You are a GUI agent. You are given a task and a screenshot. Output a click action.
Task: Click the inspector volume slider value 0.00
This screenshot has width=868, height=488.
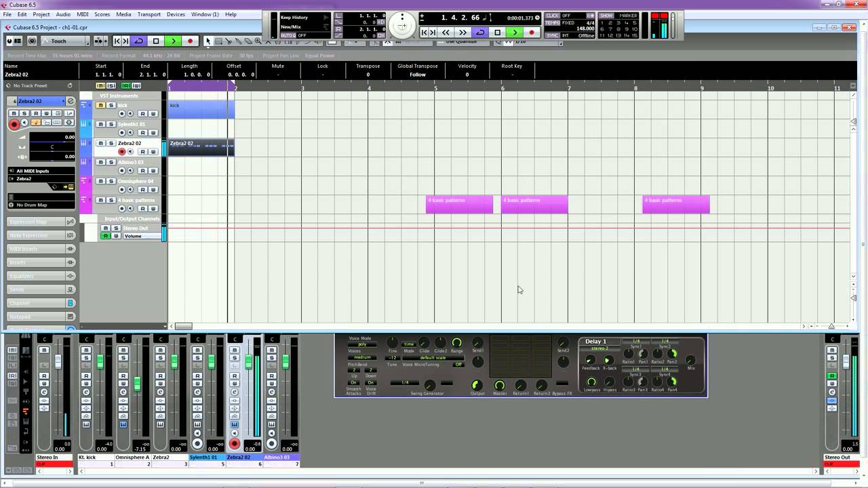coord(70,137)
